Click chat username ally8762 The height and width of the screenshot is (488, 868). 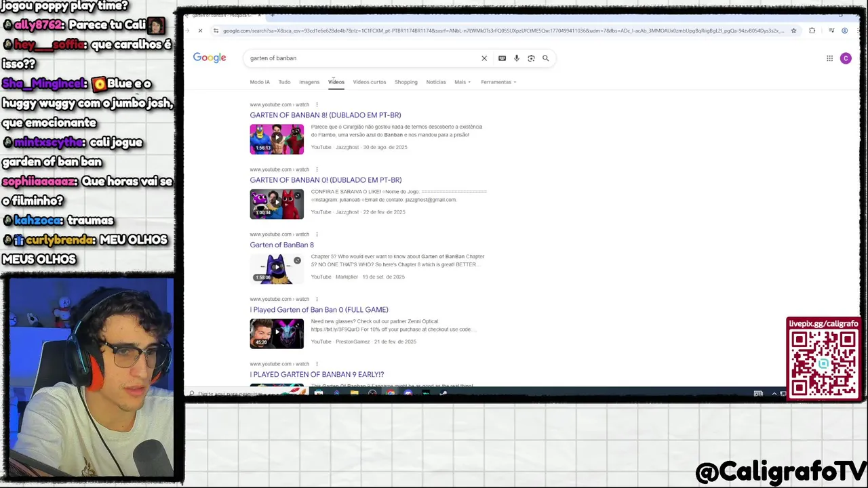click(39, 25)
